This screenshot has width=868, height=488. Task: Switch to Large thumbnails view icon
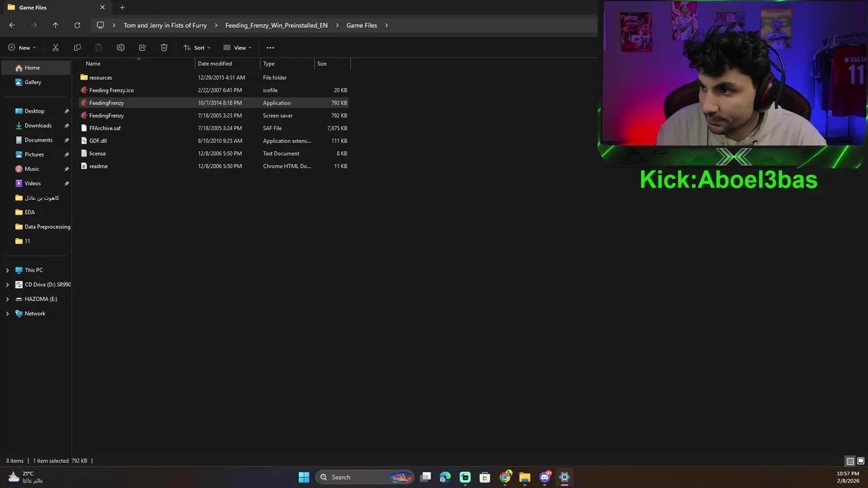(x=860, y=461)
